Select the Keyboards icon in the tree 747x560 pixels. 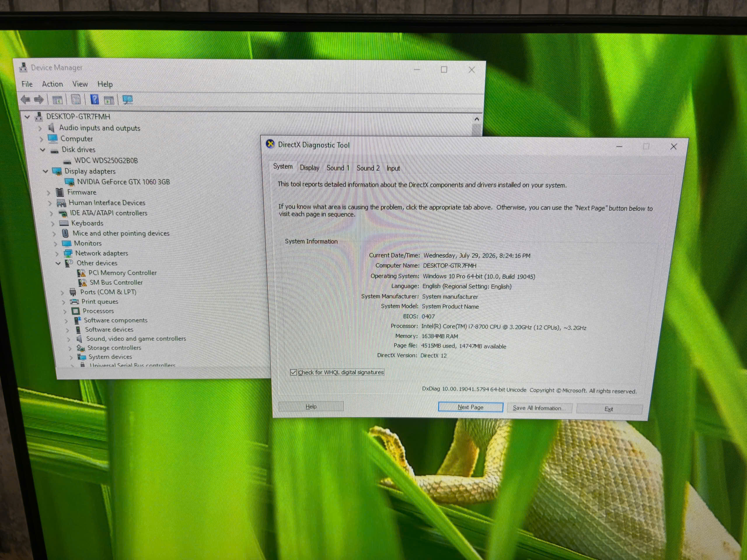tap(64, 223)
